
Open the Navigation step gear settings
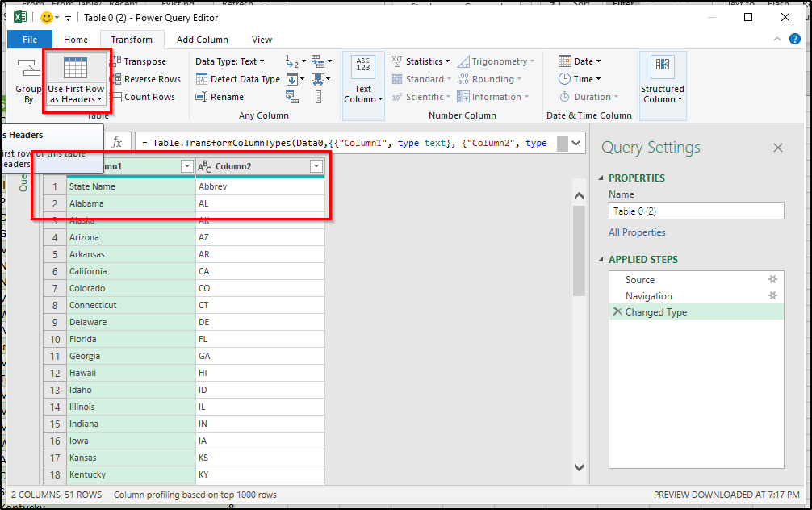click(x=772, y=295)
